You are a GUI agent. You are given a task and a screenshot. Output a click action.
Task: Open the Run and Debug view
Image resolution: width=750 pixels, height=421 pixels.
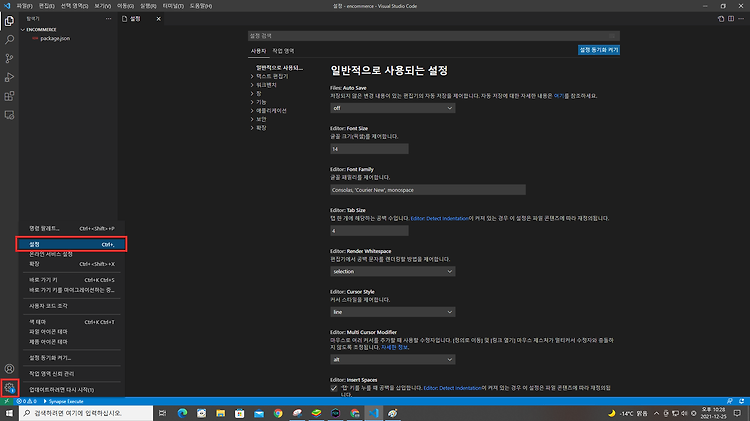click(x=9, y=77)
